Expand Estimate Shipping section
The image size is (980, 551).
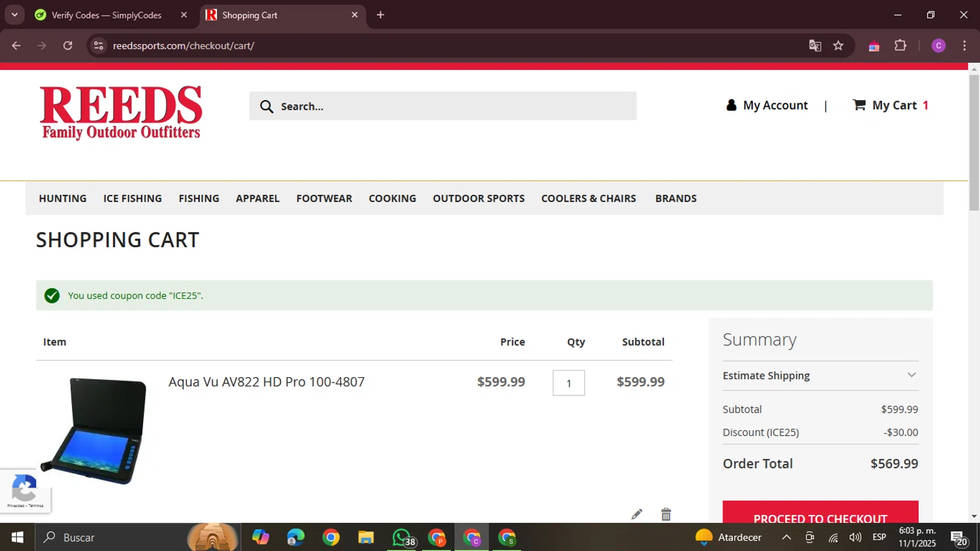click(x=821, y=376)
